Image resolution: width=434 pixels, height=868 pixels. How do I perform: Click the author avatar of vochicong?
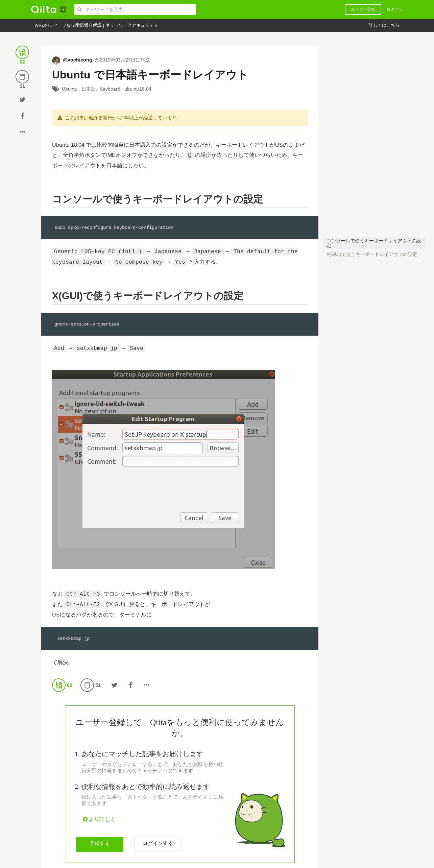pyautogui.click(x=56, y=60)
